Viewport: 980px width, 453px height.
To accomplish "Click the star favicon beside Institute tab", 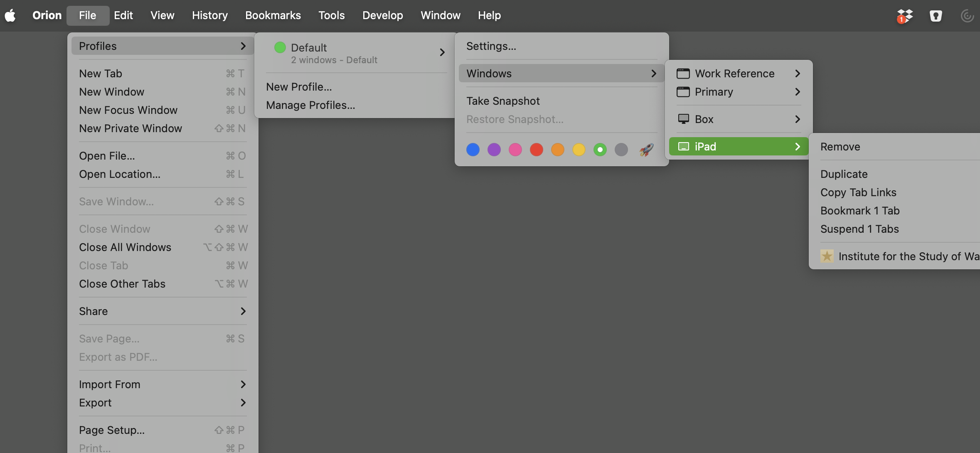I will point(827,256).
